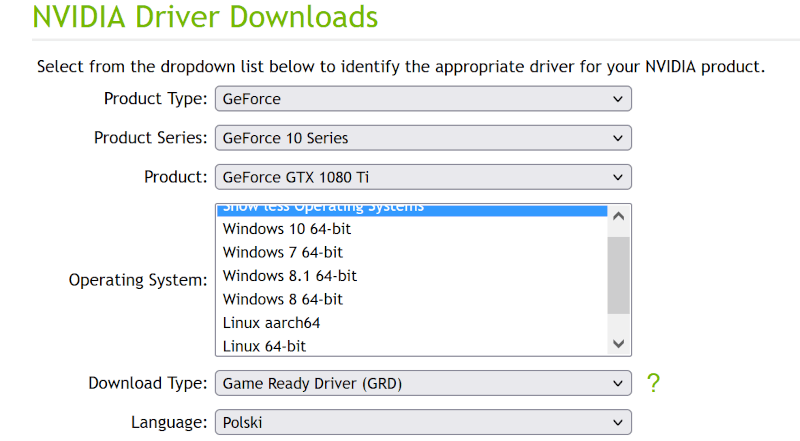Image resolution: width=800 pixels, height=441 pixels.
Task: Select Windows 8 64-bit in the OS list
Action: click(x=412, y=299)
